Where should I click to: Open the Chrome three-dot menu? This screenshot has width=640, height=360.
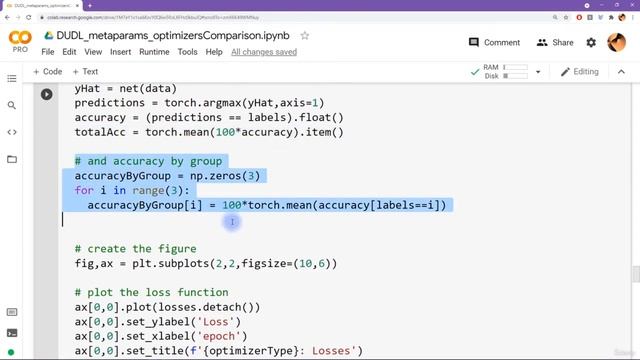[x=633, y=18]
